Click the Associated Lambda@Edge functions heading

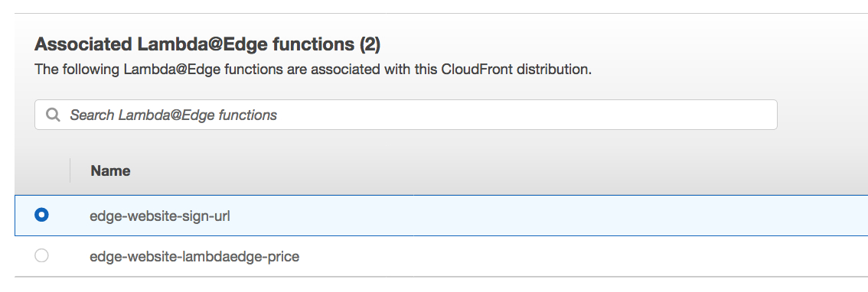207,44
